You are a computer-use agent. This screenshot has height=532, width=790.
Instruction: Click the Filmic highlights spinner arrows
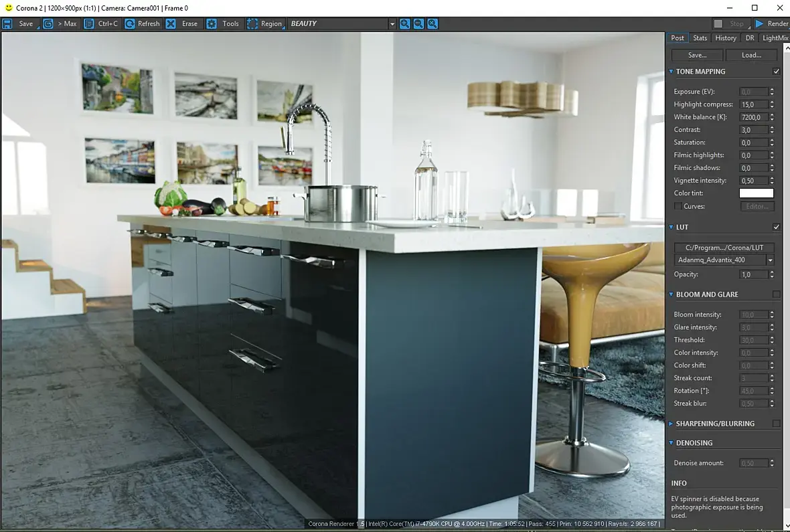(x=771, y=155)
